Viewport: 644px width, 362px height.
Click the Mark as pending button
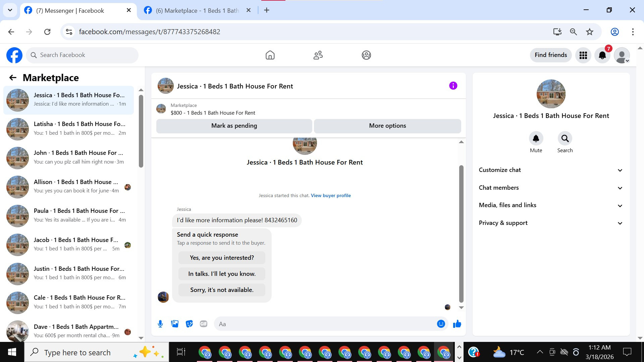[234, 126]
